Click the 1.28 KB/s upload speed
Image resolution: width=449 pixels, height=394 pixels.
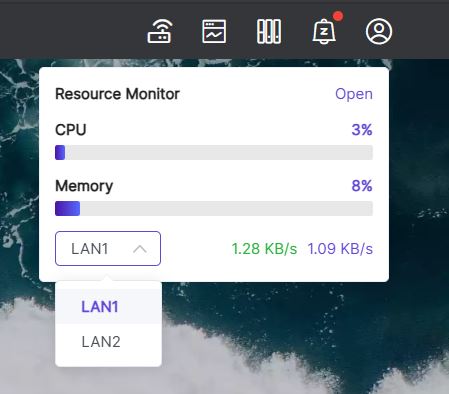coord(264,249)
